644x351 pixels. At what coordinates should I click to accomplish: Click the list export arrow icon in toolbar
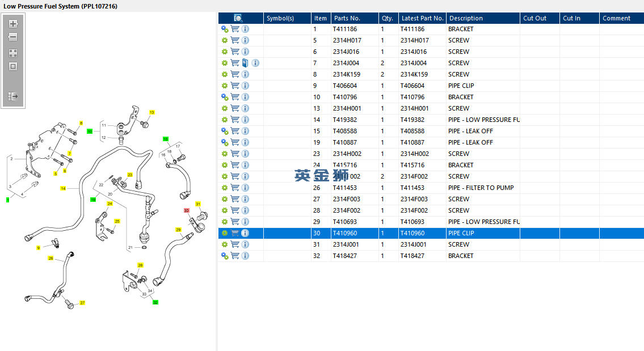(13, 96)
